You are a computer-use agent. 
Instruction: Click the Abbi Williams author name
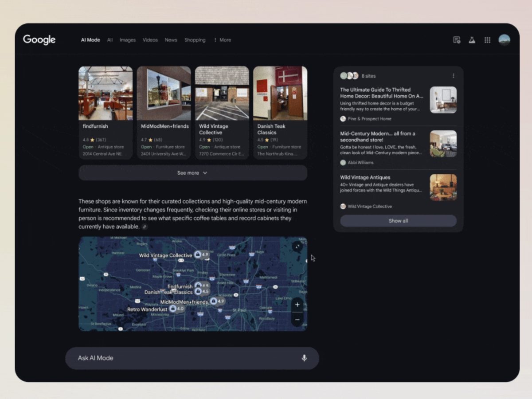click(361, 163)
